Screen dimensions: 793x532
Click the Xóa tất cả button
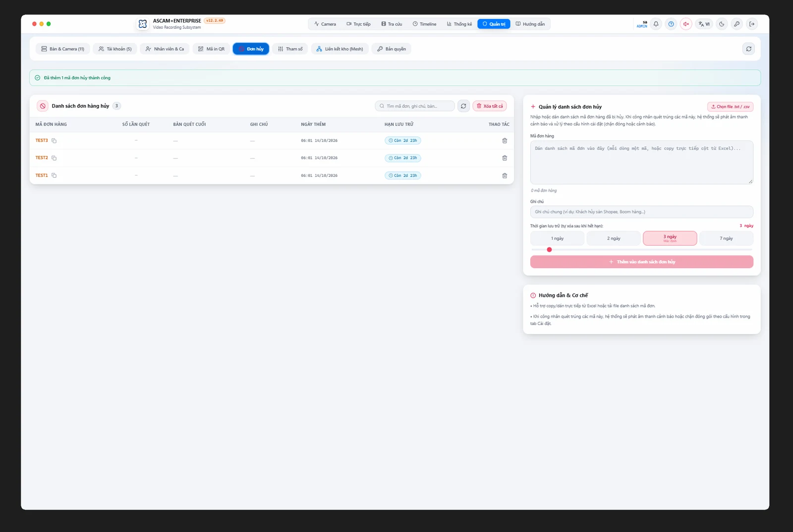(490, 106)
